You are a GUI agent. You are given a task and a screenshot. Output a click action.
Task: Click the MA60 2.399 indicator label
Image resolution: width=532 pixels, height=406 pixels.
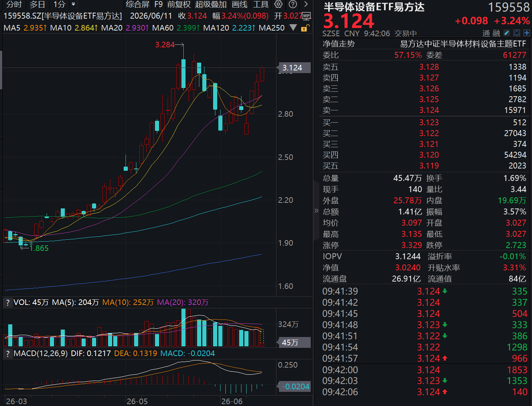[176, 28]
